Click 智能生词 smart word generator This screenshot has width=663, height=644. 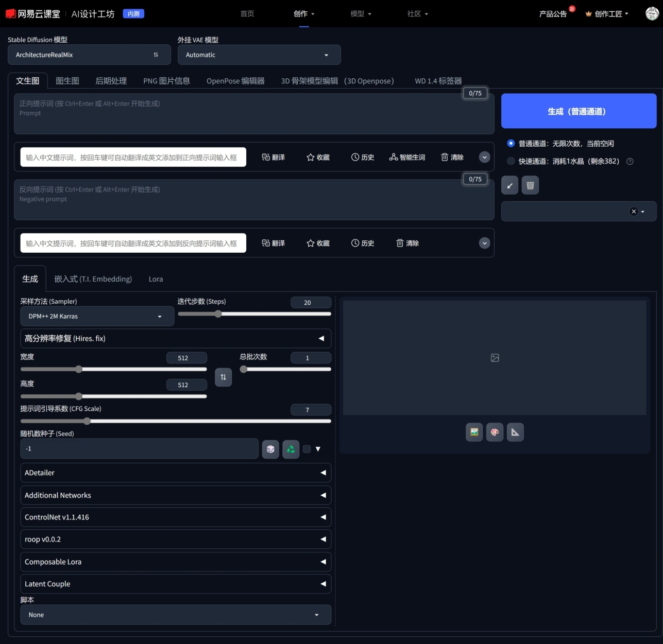(407, 158)
